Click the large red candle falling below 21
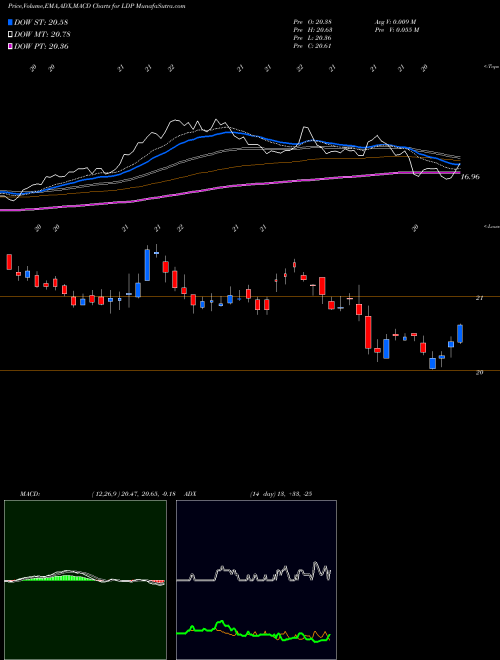The width and height of the screenshot is (500, 660). pyautogui.click(x=368, y=332)
